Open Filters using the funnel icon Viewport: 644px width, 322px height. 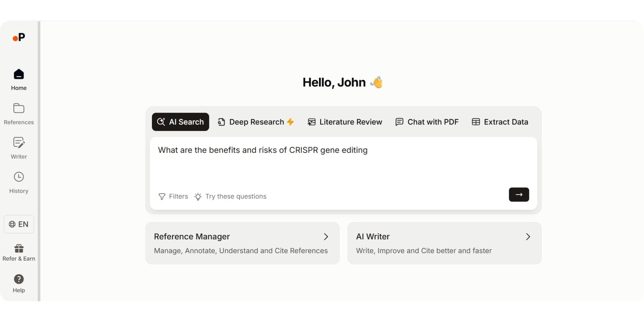pos(173,196)
